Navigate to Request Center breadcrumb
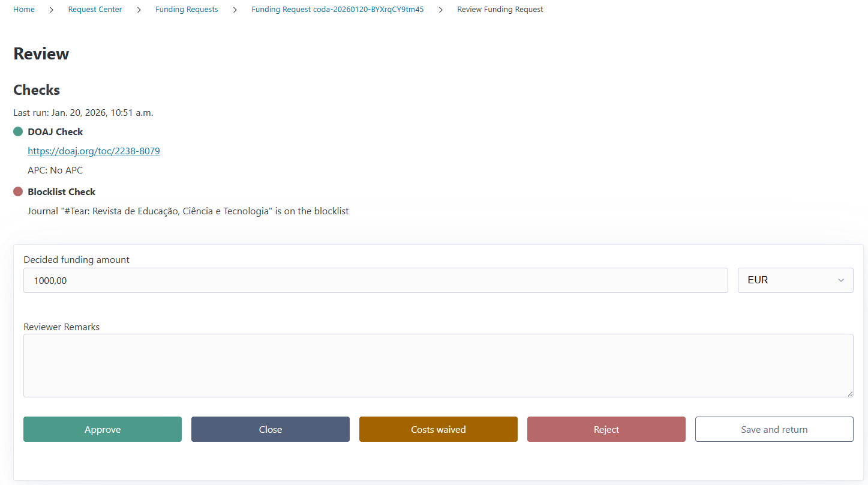Image resolution: width=868 pixels, height=485 pixels. click(95, 10)
